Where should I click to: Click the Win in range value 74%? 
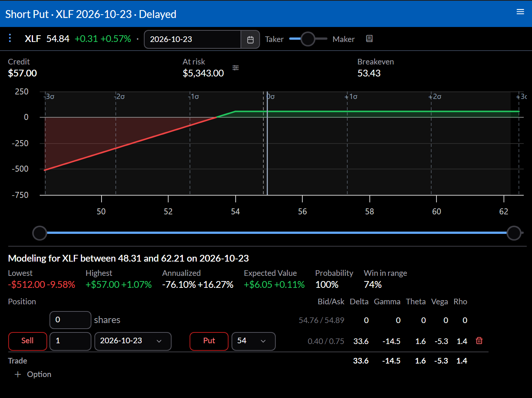(x=373, y=285)
